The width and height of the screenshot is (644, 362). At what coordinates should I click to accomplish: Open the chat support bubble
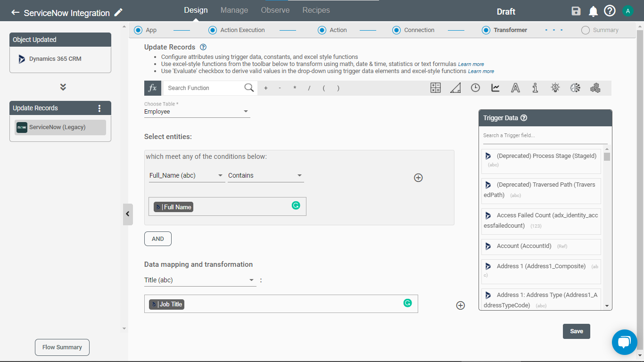point(624,342)
